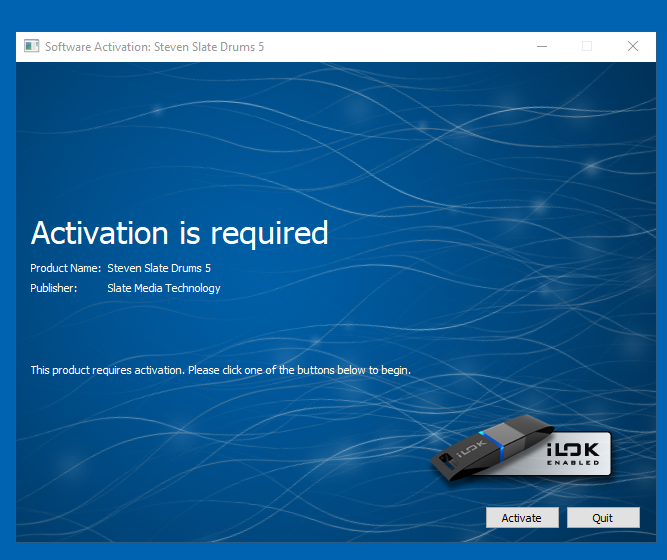Click the window icon in title bar
The height and width of the screenshot is (560, 667).
click(x=31, y=46)
